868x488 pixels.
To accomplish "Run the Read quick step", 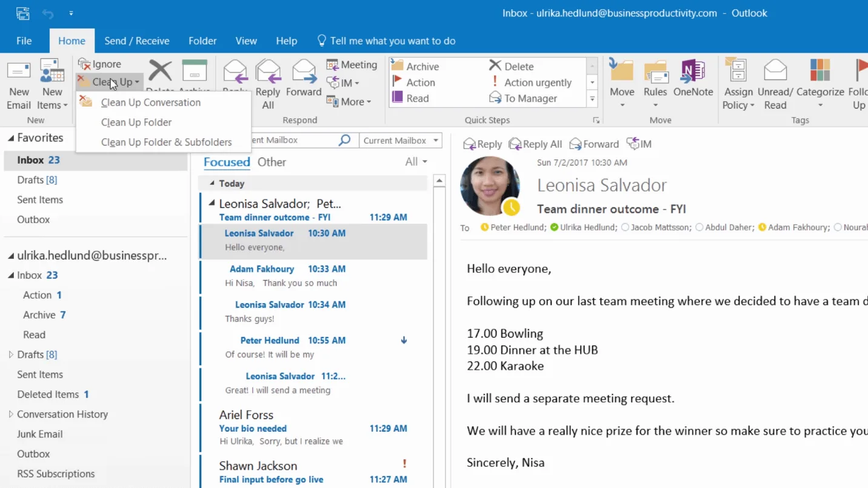I will point(410,98).
